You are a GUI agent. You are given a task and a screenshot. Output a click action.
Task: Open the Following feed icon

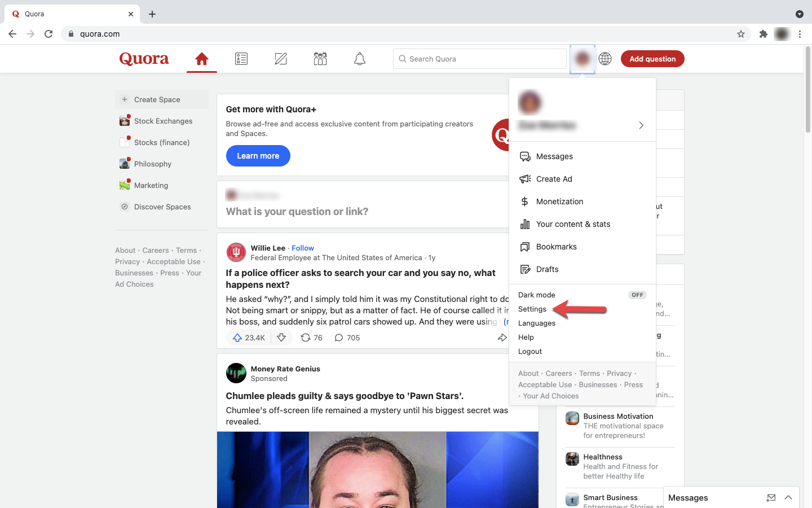(241, 58)
